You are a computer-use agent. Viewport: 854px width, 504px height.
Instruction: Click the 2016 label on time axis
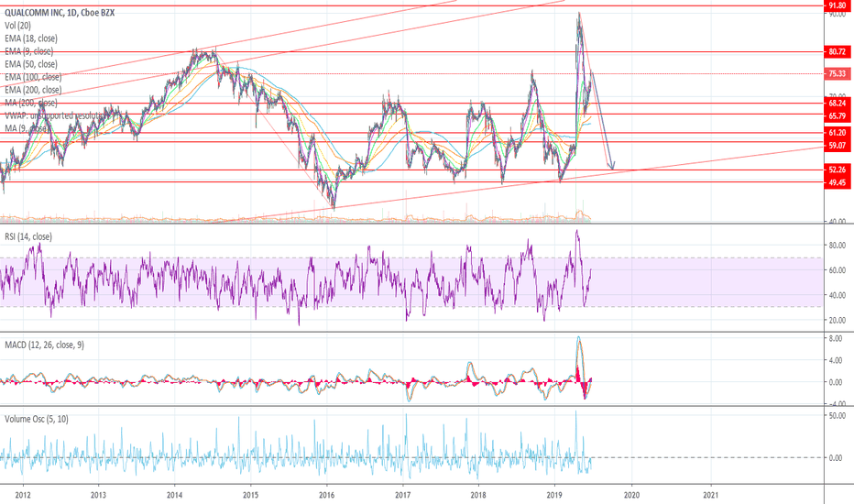(x=327, y=495)
